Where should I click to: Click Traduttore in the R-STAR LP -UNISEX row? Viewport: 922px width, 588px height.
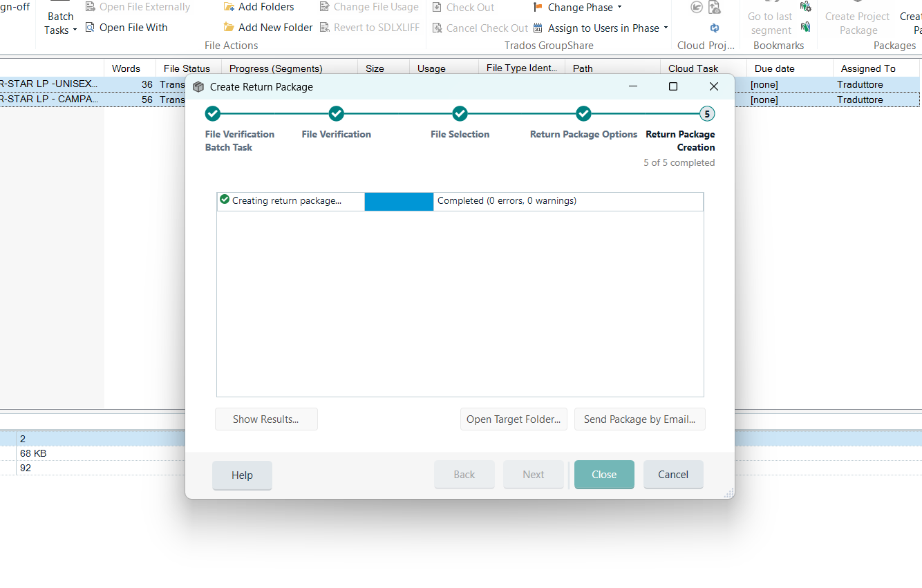pyautogui.click(x=860, y=84)
